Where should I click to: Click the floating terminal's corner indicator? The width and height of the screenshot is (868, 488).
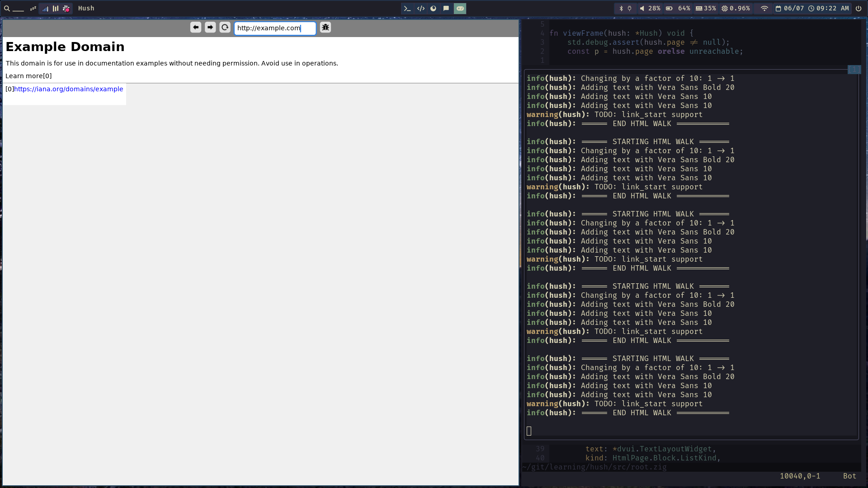(854, 70)
